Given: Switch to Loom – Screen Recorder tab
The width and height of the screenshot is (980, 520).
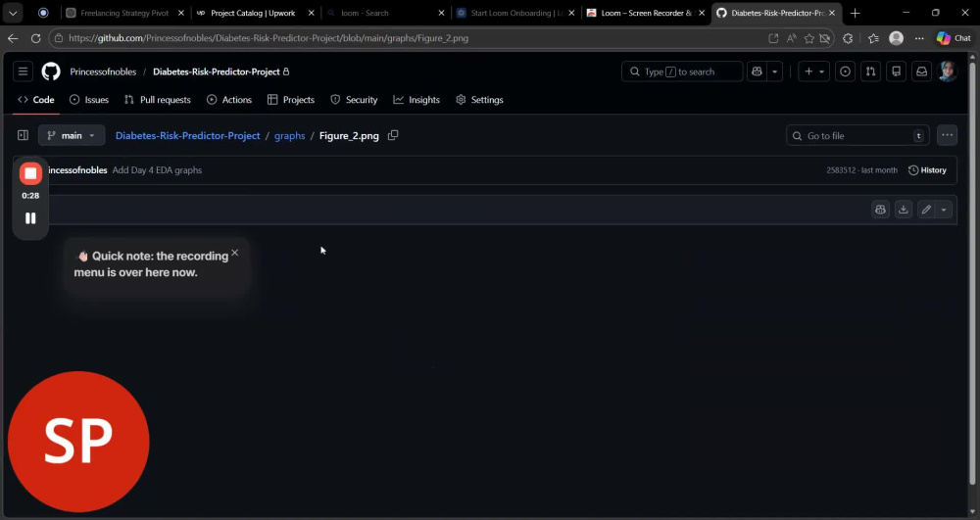Looking at the screenshot, I should [x=644, y=13].
